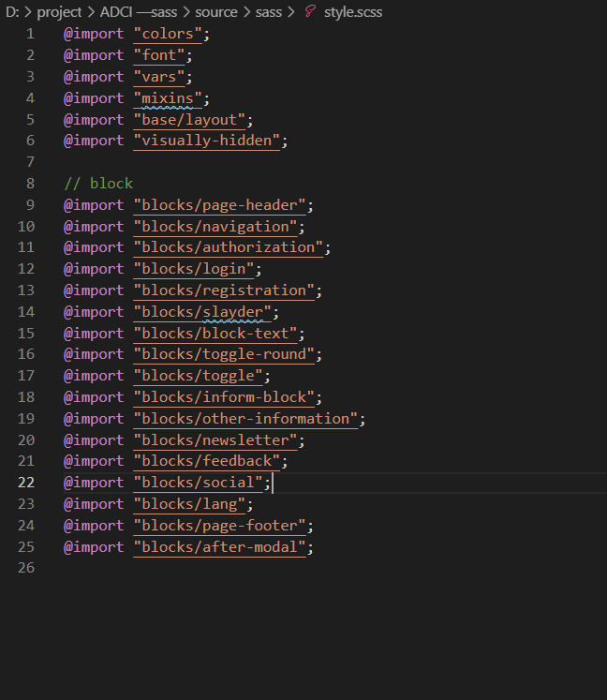This screenshot has height=700, width=607.
Task: Expand chevron after 'ADCI —sass' in breadcrumb
Action: [186, 12]
